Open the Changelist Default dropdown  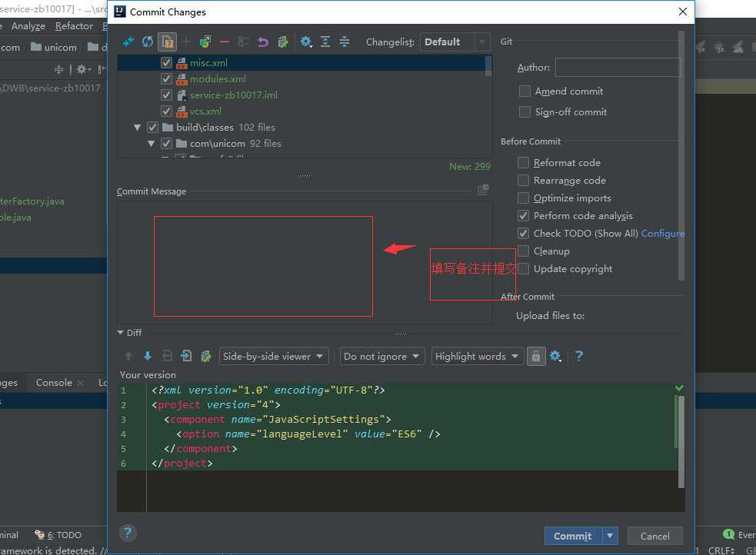455,42
